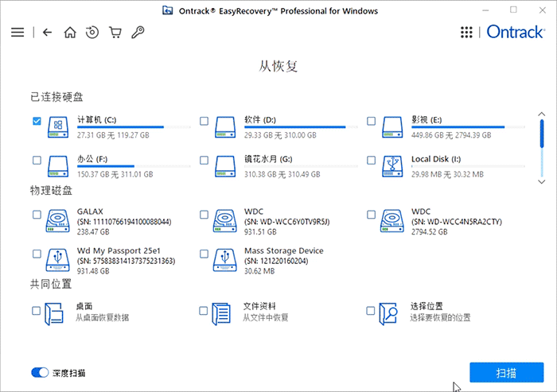The image size is (557, 392).
Task: Open the hamburger menu
Action: pyautogui.click(x=18, y=33)
